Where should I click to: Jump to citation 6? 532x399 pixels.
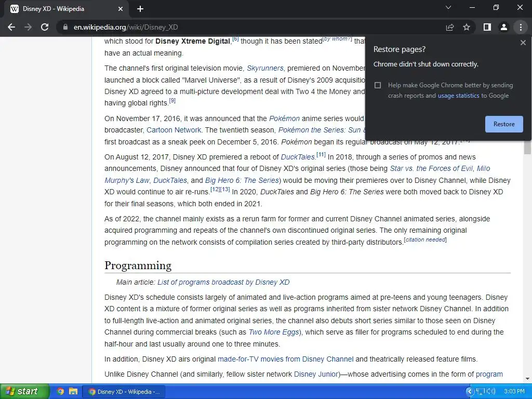[235, 39]
